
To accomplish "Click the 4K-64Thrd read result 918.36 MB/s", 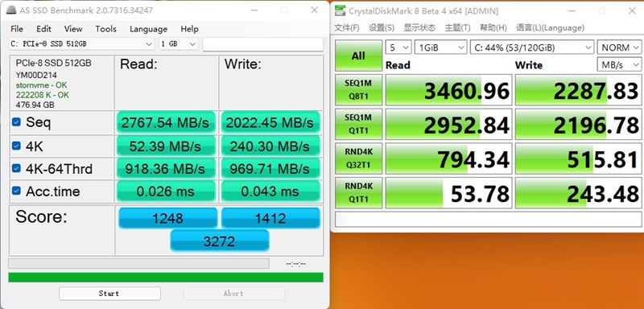I will pyautogui.click(x=166, y=169).
